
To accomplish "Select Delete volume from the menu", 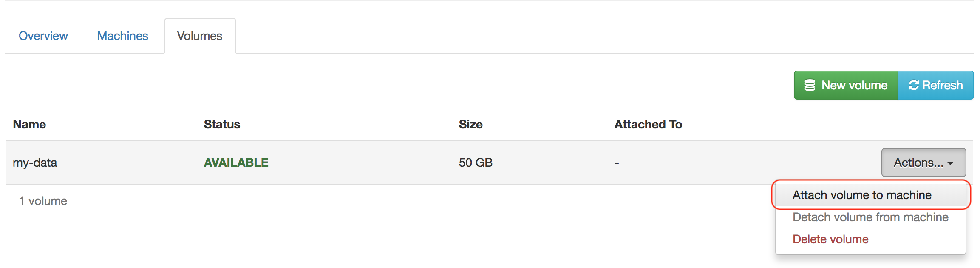I will tap(830, 239).
